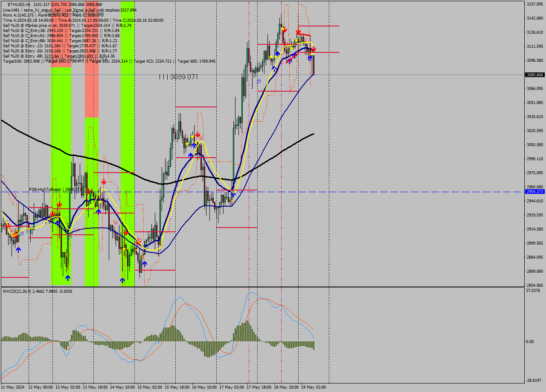The width and height of the screenshot is (546, 392).
Task: Click the blue buy arrow near the 14 May 10:00 low
Action: point(122,279)
